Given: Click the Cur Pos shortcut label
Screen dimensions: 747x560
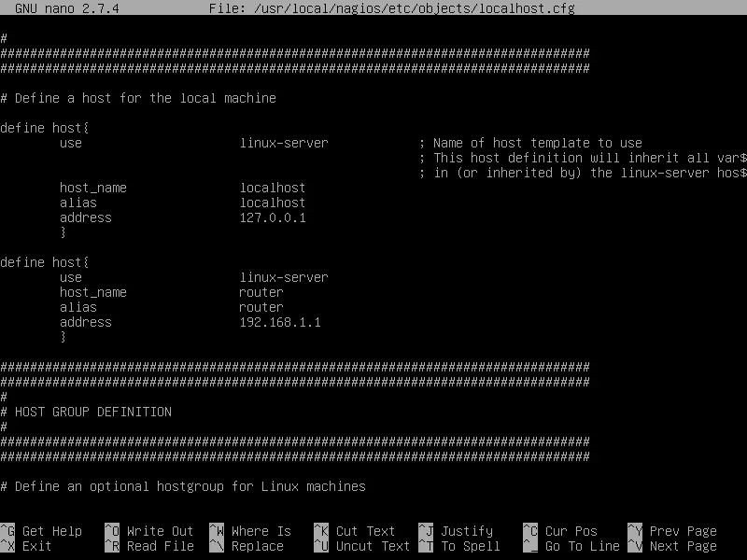Looking at the screenshot, I should tap(571, 531).
